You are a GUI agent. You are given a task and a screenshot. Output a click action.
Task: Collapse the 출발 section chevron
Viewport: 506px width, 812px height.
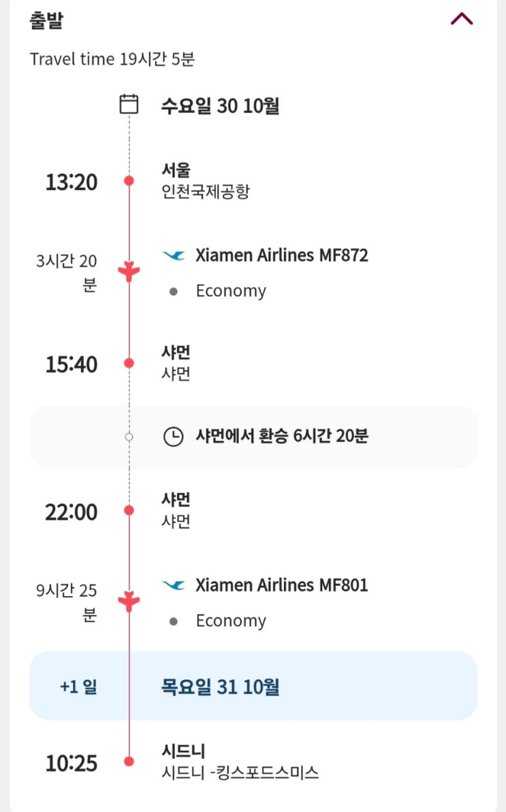pyautogui.click(x=462, y=18)
